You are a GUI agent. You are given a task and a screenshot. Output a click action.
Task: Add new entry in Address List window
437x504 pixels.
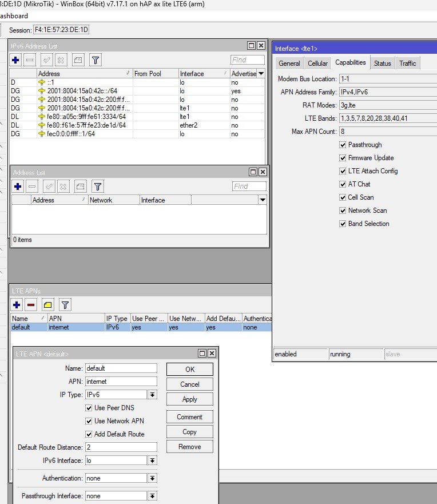point(18,186)
